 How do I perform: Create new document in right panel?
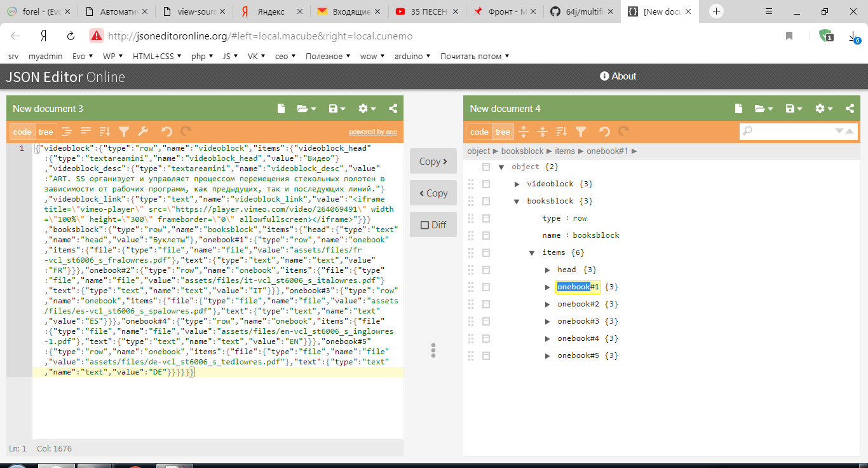pos(738,109)
